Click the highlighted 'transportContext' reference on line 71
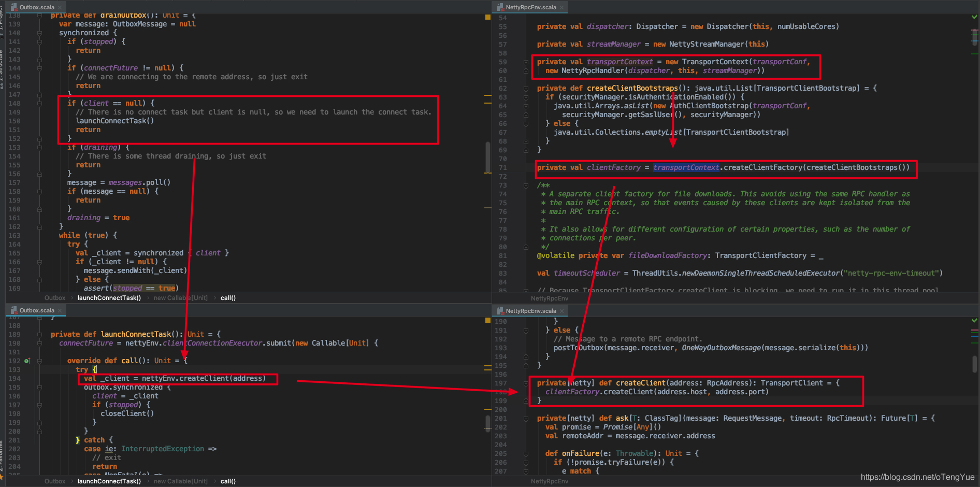The width and height of the screenshot is (980, 487). (686, 167)
